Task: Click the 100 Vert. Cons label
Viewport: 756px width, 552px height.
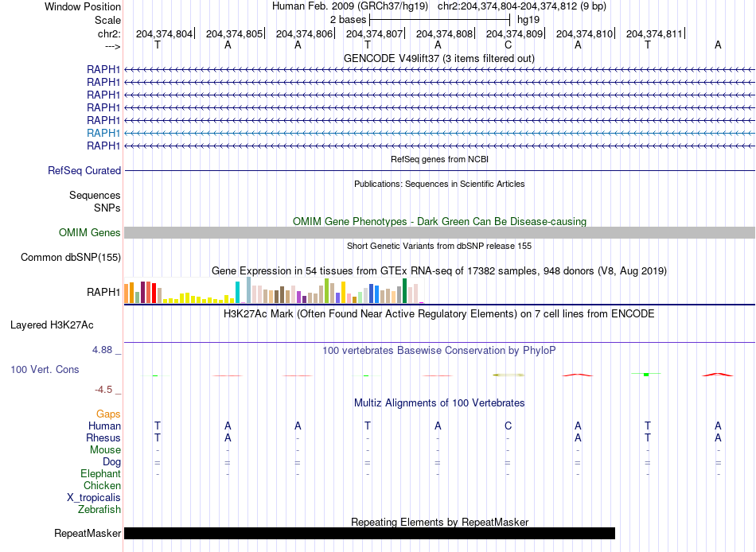Action: pyautogui.click(x=45, y=370)
